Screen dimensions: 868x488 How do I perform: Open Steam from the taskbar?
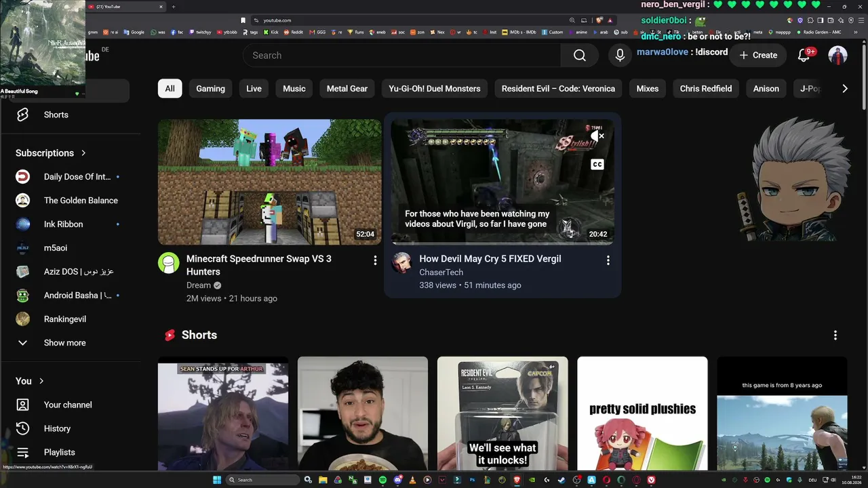tap(561, 480)
